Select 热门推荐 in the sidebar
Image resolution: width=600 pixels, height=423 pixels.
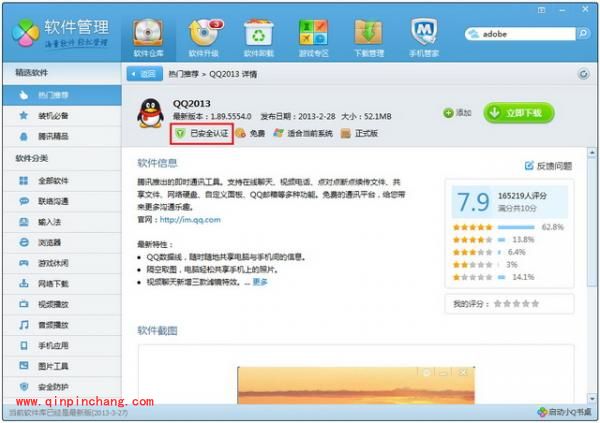click(55, 95)
